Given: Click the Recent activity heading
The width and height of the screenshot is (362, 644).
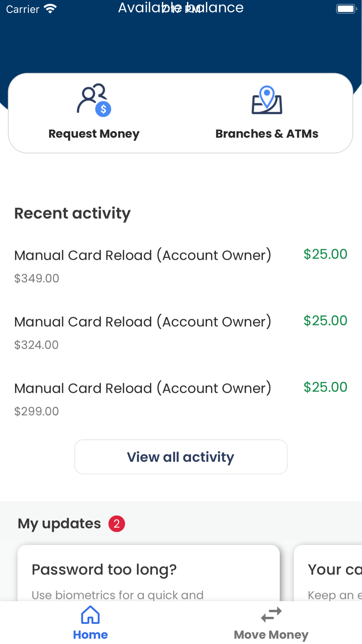Looking at the screenshot, I should [x=72, y=213].
